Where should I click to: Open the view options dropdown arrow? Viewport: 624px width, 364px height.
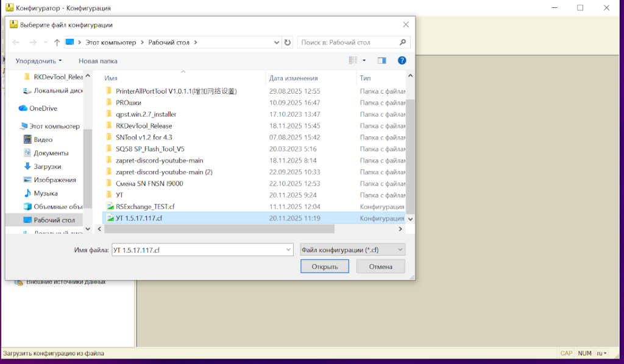pos(364,61)
